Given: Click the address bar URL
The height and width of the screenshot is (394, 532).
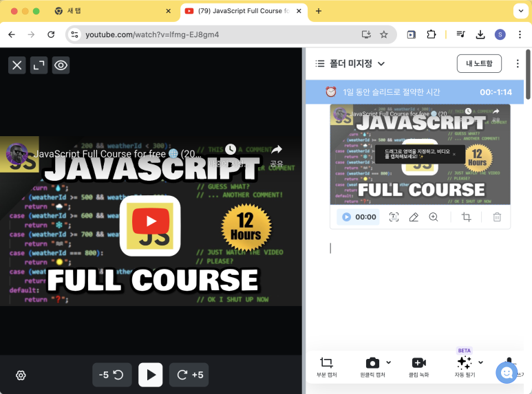Looking at the screenshot, I should point(152,34).
